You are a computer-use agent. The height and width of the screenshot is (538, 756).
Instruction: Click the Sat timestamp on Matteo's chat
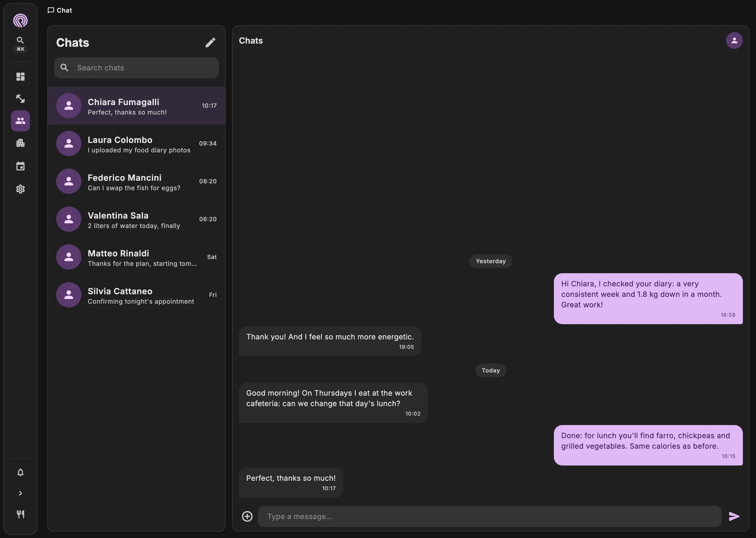(212, 257)
